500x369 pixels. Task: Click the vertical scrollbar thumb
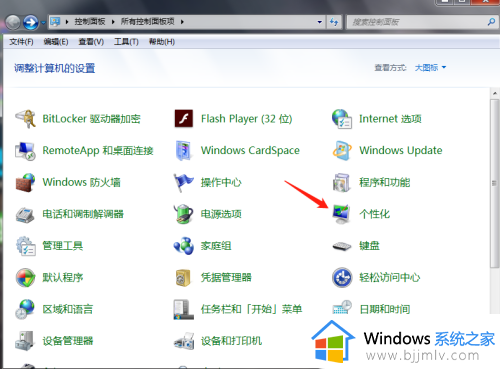[495, 183]
